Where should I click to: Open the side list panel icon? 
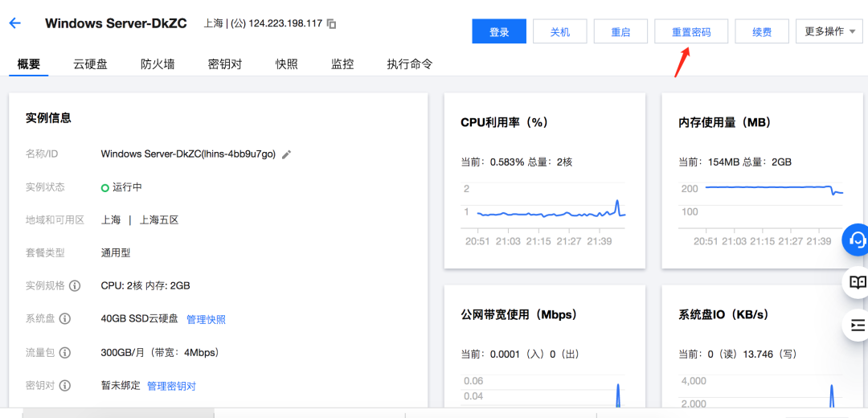point(857,325)
